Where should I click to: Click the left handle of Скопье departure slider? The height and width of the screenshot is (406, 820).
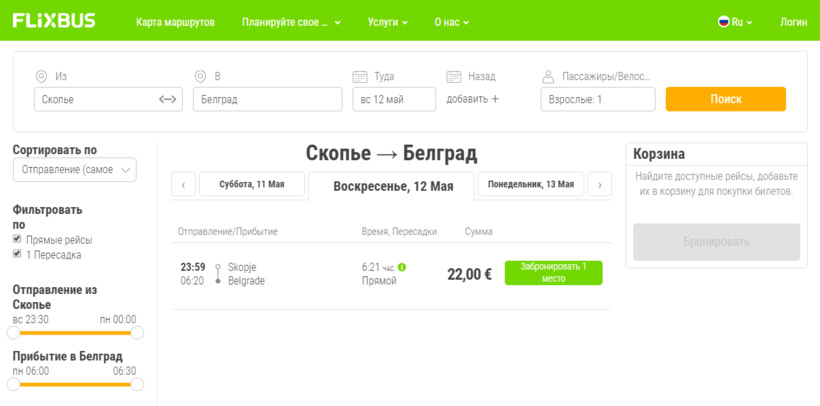(x=14, y=333)
